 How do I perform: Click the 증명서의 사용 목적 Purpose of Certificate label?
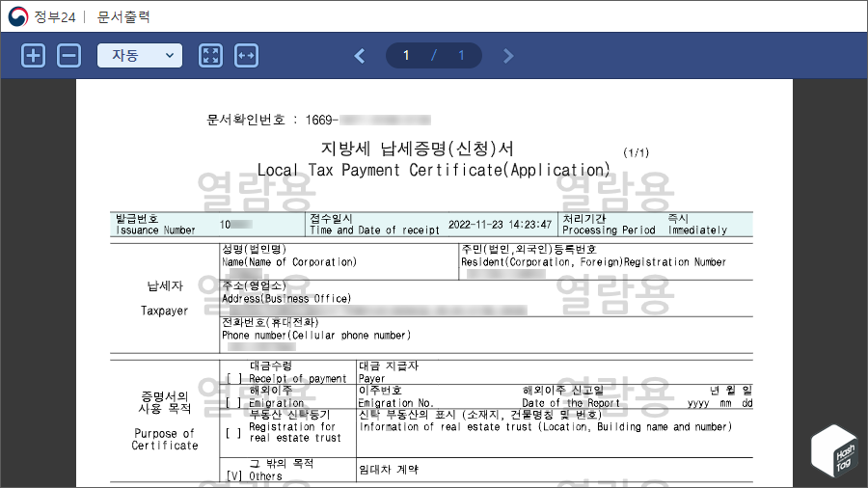point(164,420)
